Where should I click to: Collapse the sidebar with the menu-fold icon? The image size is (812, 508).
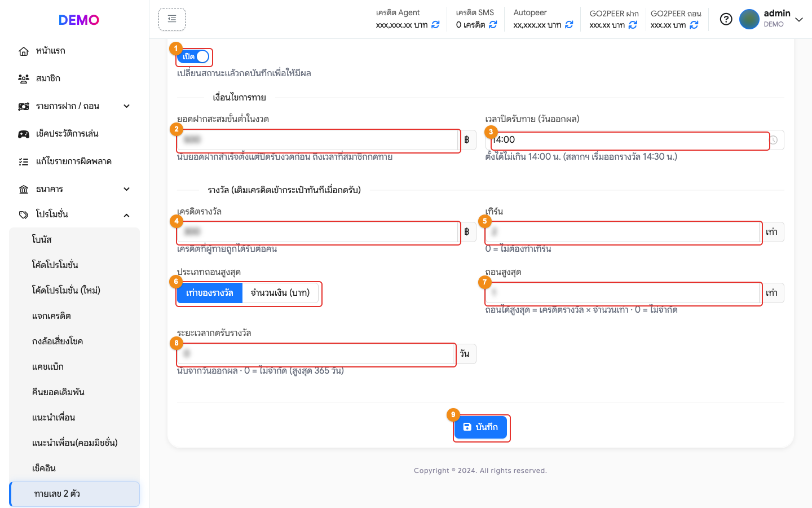click(x=172, y=19)
